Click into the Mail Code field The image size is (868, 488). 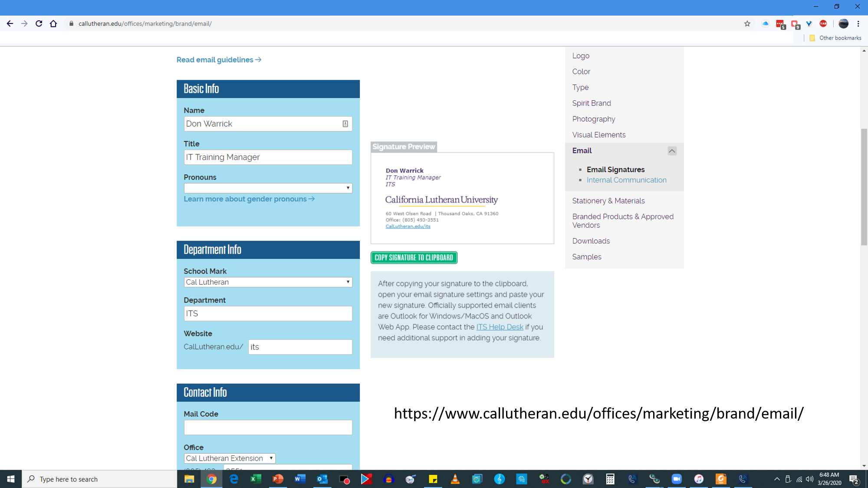pos(268,427)
